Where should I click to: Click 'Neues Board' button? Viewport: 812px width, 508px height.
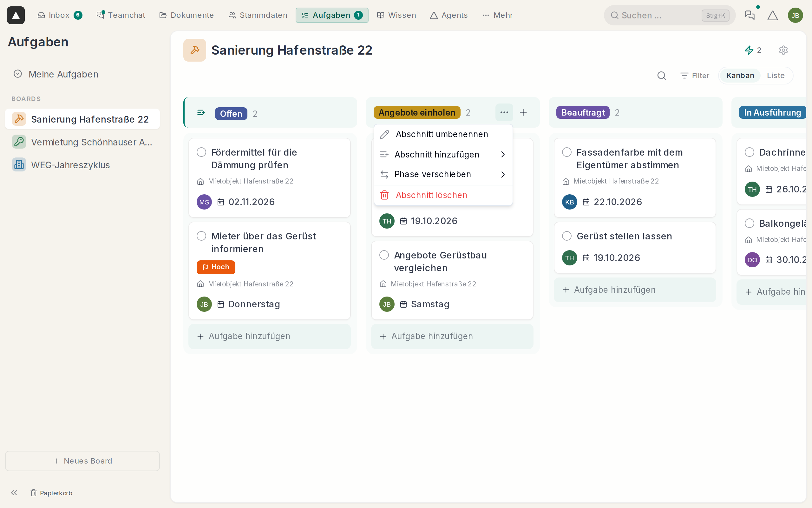coord(82,461)
